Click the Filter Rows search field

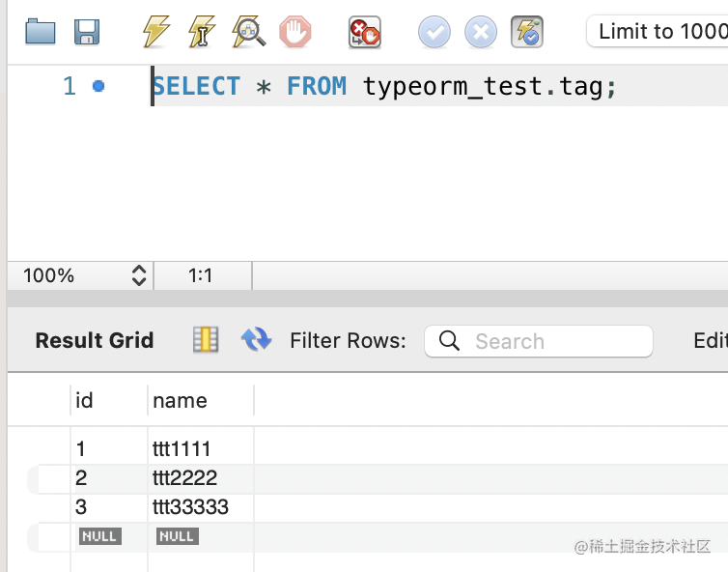point(550,341)
